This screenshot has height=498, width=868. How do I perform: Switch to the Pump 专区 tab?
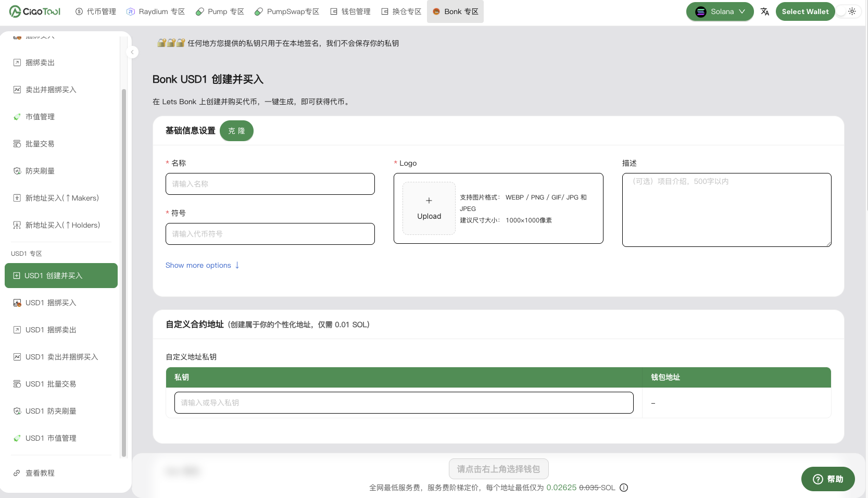[220, 11]
